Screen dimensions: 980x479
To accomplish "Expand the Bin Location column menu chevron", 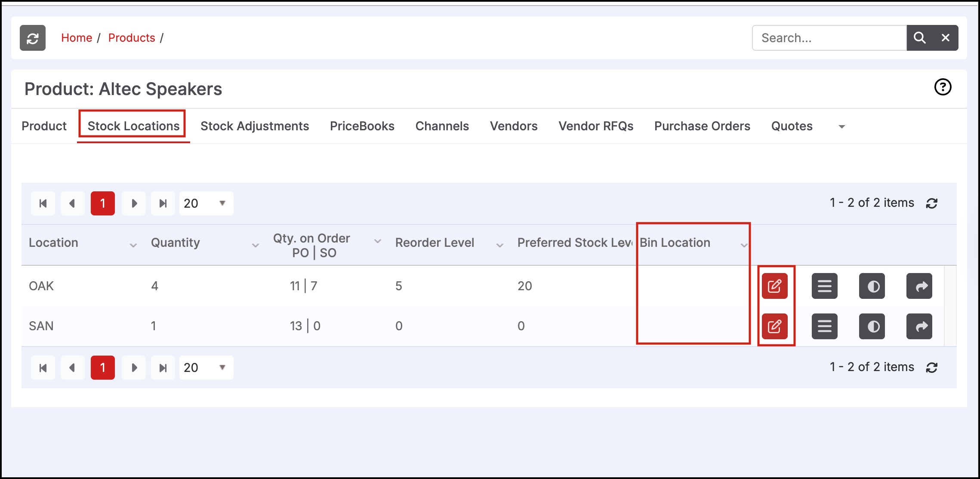I will 744,245.
